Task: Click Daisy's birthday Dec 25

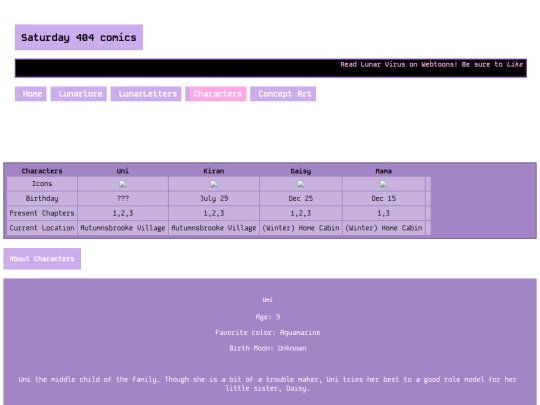Action: click(301, 198)
